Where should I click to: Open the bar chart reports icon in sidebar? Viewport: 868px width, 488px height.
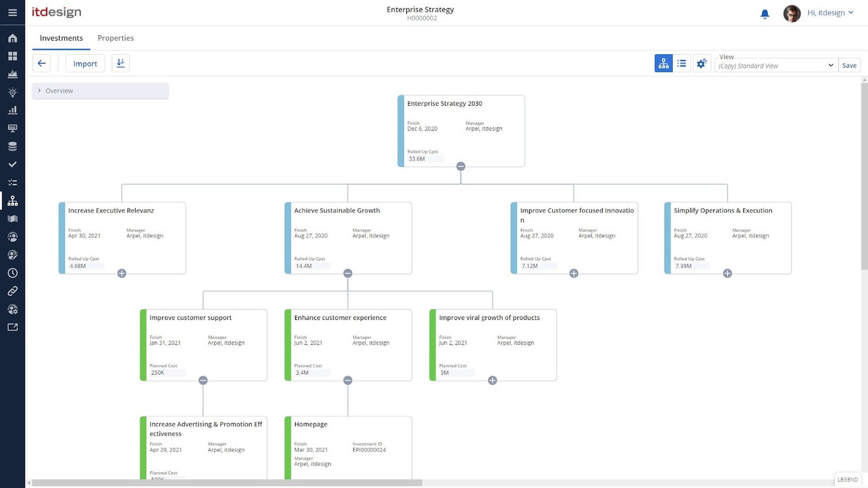pos(12,110)
